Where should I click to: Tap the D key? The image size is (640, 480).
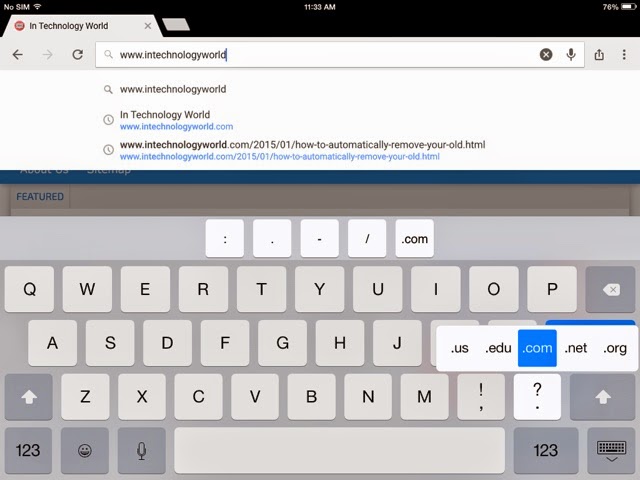[167, 343]
